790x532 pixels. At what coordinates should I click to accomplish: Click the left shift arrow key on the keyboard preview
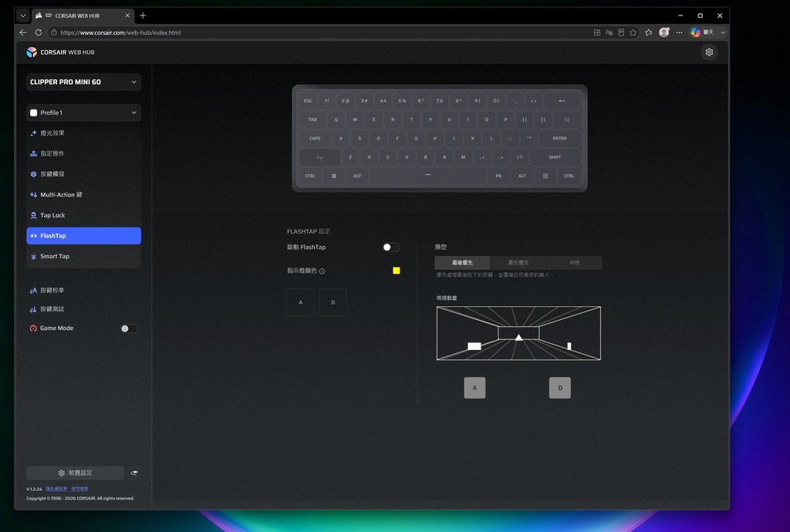coord(320,157)
